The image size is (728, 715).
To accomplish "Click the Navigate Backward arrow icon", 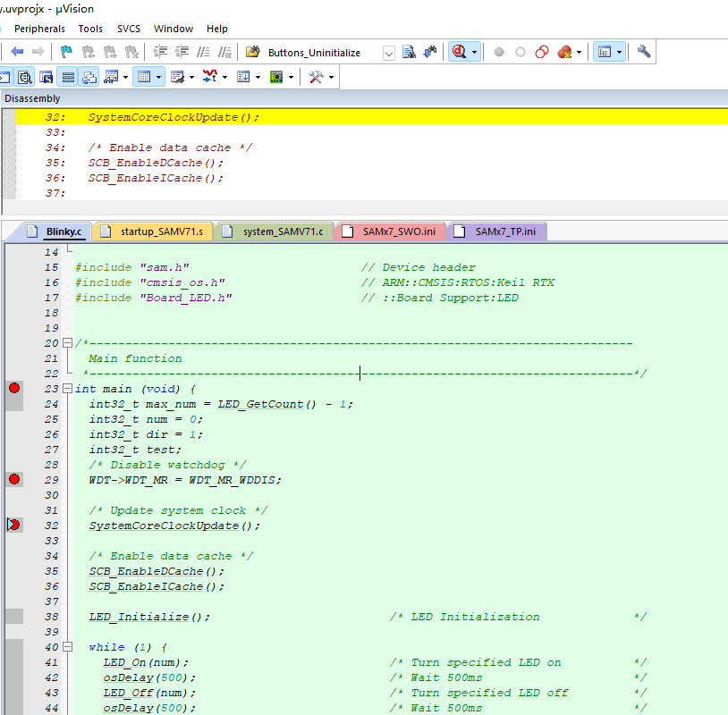I will 17,52.
